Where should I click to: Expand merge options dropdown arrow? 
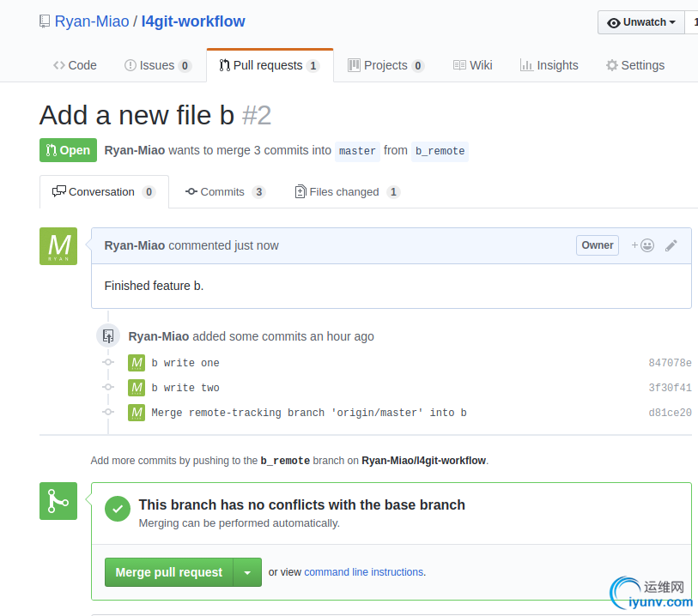247,572
